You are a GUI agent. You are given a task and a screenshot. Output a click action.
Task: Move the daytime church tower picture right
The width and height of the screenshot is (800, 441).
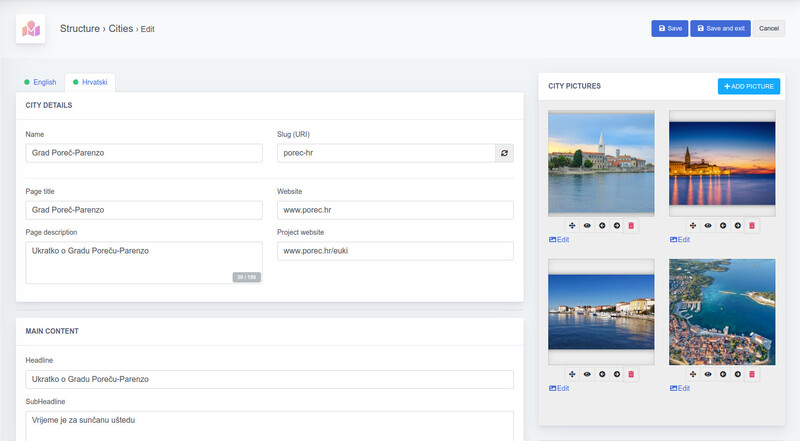click(x=617, y=226)
